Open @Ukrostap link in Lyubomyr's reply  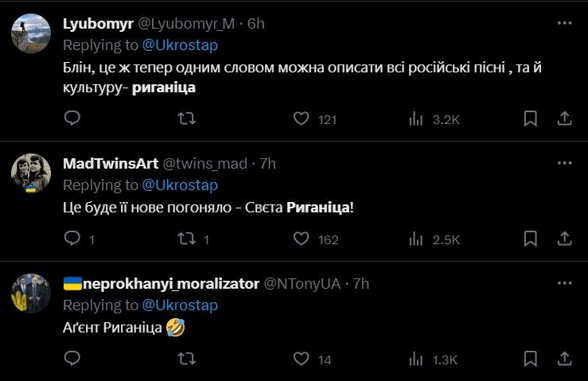tap(180, 45)
